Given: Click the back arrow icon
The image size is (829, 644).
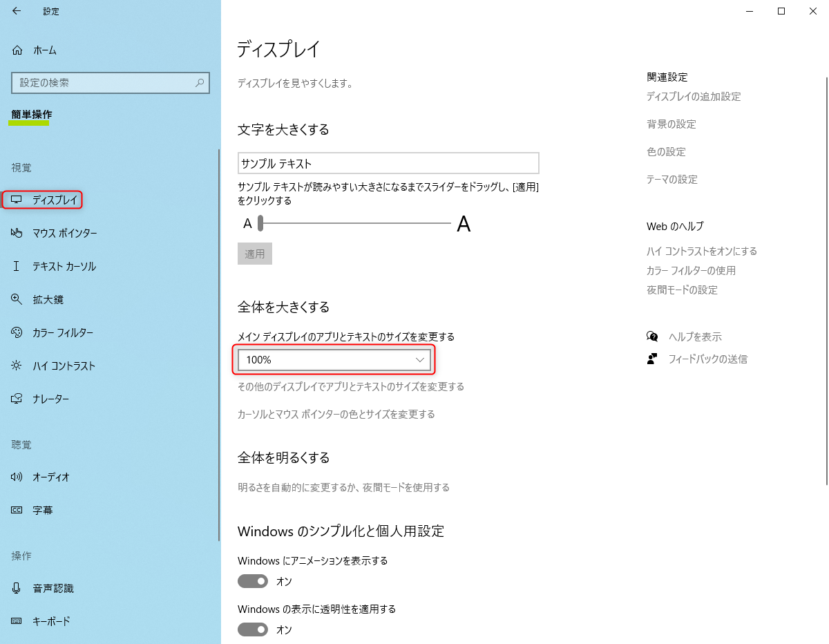Looking at the screenshot, I should (x=17, y=11).
